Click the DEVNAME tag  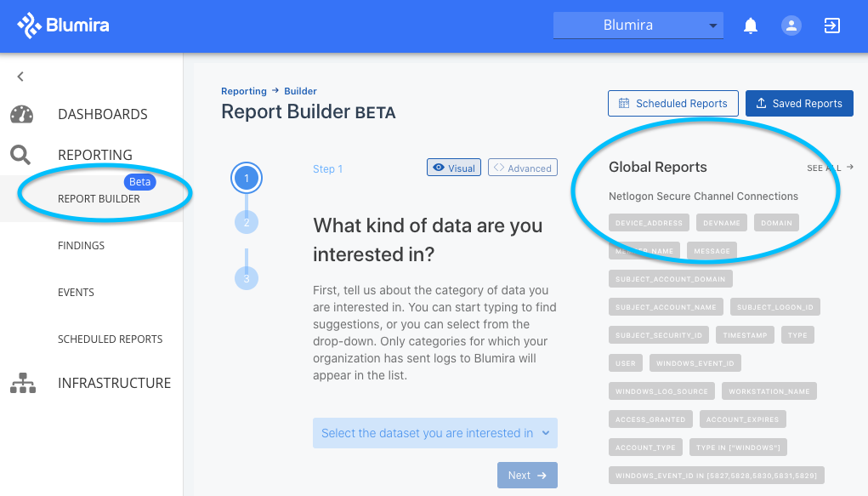click(721, 223)
